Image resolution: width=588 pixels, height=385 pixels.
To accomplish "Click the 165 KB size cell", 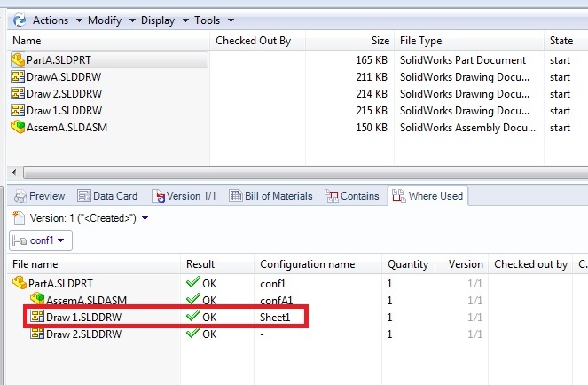I will click(x=372, y=60).
